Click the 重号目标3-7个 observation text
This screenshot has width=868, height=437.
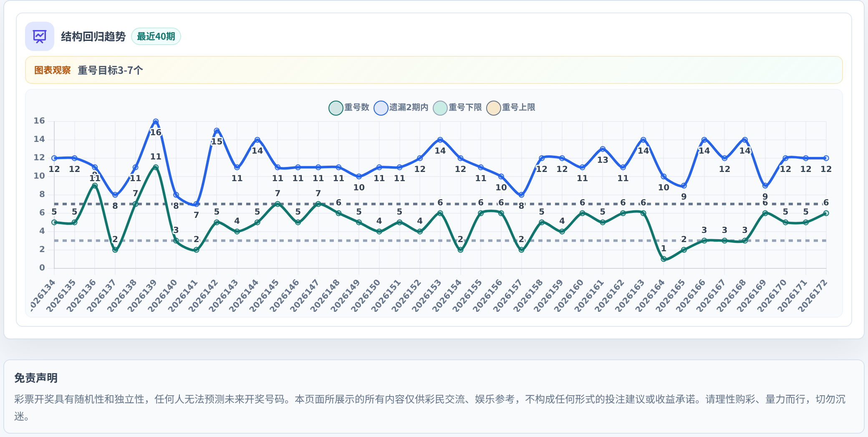coord(110,70)
